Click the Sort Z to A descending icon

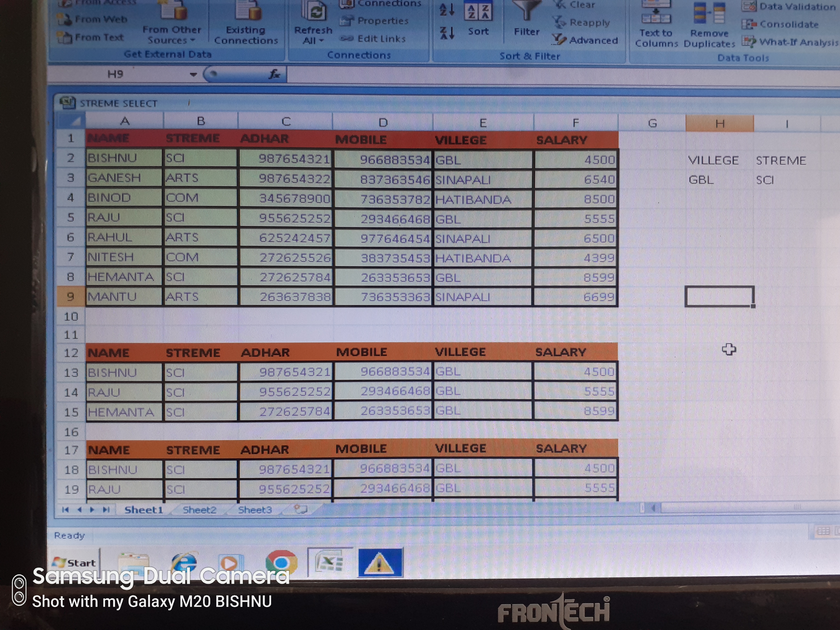pyautogui.click(x=447, y=33)
